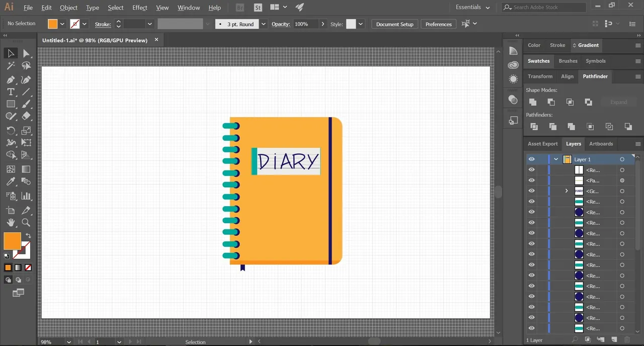Select the Rotate tool
Viewport: 644px width, 346px height.
coord(11,131)
